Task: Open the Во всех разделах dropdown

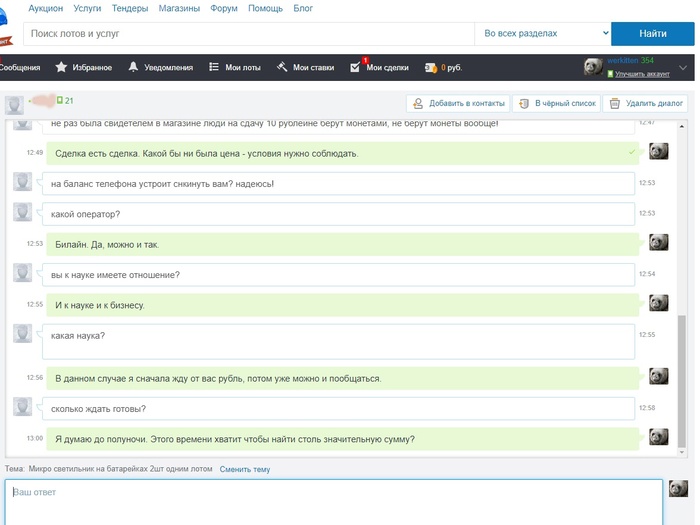Action: (541, 34)
